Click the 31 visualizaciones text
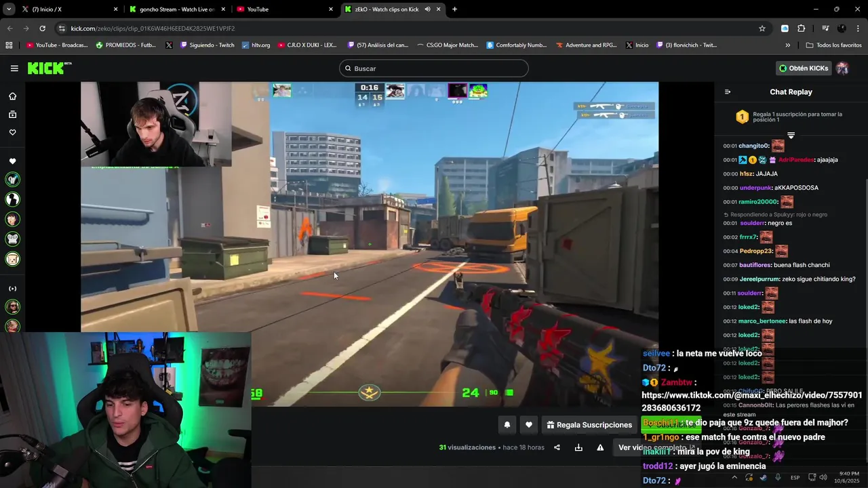The height and width of the screenshot is (488, 868). [x=467, y=447]
